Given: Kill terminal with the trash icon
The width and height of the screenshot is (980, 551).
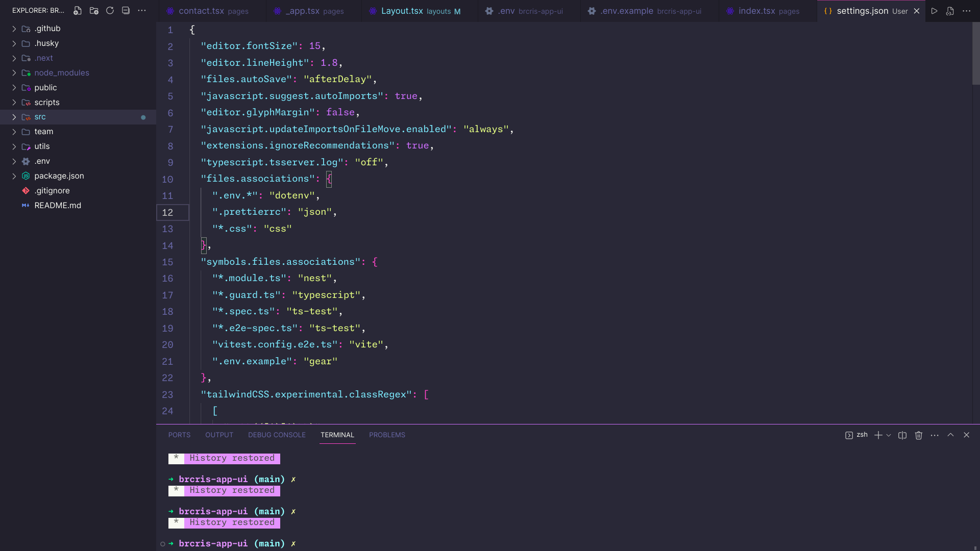Looking at the screenshot, I should click(919, 435).
